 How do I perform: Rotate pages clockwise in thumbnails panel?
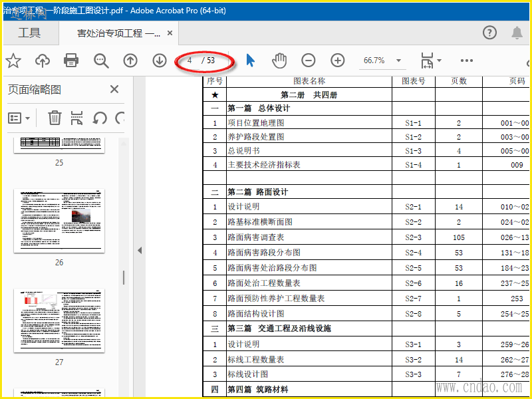pyautogui.click(x=120, y=118)
